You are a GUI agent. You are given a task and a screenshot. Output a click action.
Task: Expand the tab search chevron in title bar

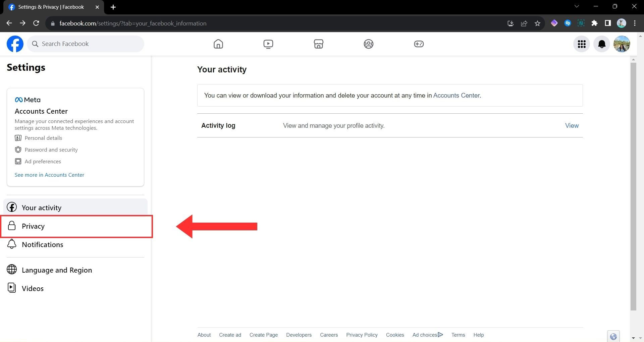[577, 7]
